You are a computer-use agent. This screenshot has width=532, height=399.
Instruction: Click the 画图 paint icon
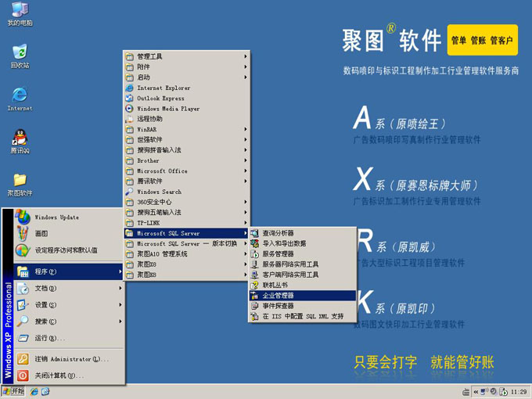[23, 233]
